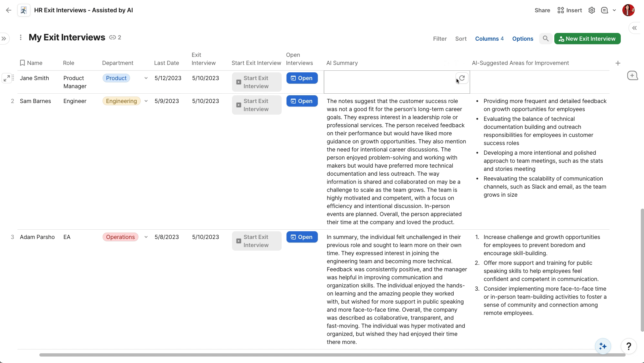Click the New Exit Interview button
The width and height of the screenshot is (644, 363).
tap(587, 39)
